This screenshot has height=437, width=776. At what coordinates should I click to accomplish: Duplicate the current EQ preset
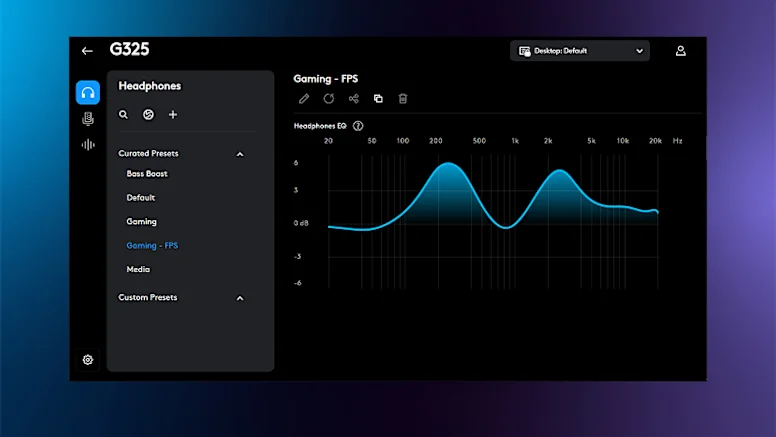[x=378, y=99]
